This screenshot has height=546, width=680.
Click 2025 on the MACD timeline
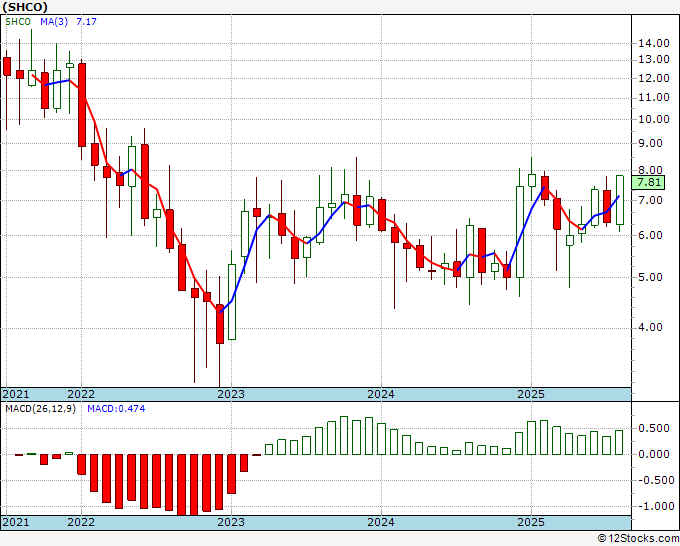coord(531,522)
